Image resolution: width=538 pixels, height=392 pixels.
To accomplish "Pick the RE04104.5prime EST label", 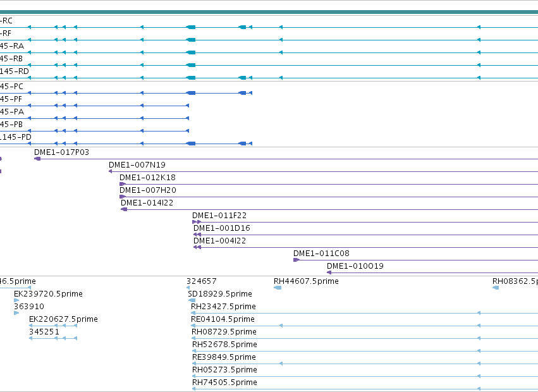I will point(223,319).
